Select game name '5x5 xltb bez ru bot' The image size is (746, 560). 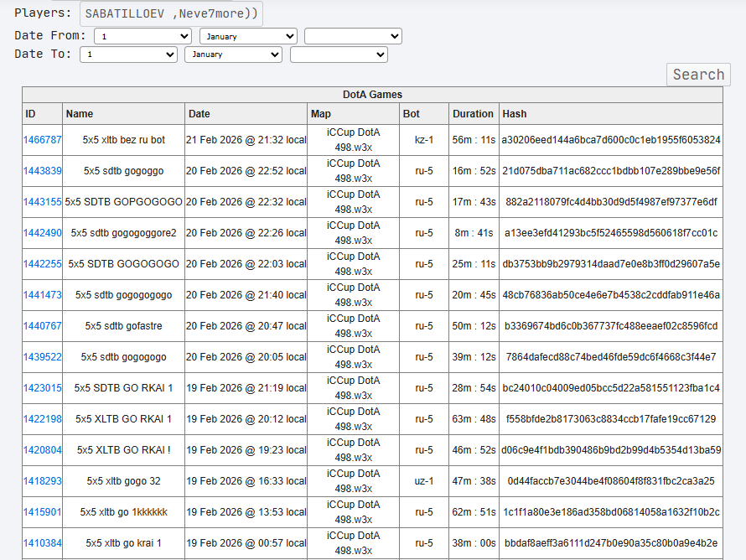tap(124, 140)
